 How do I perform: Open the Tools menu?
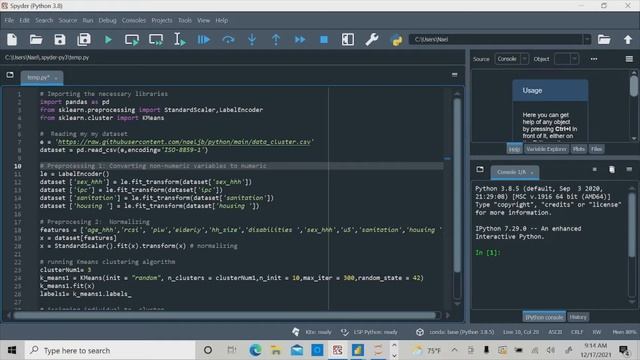184,20
